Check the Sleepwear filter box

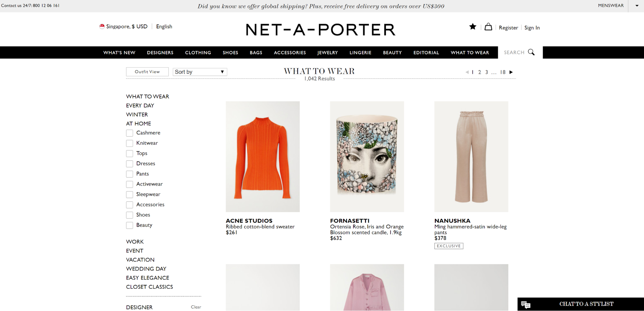click(x=130, y=194)
